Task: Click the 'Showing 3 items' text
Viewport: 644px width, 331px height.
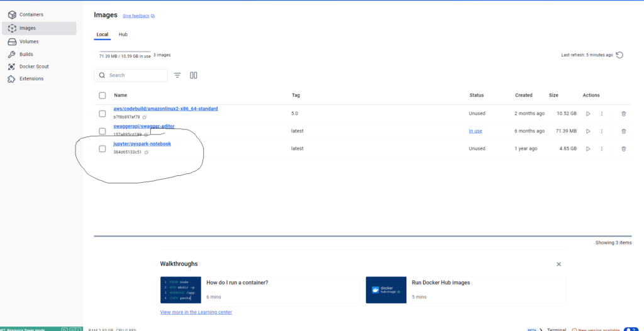Action: (614, 243)
